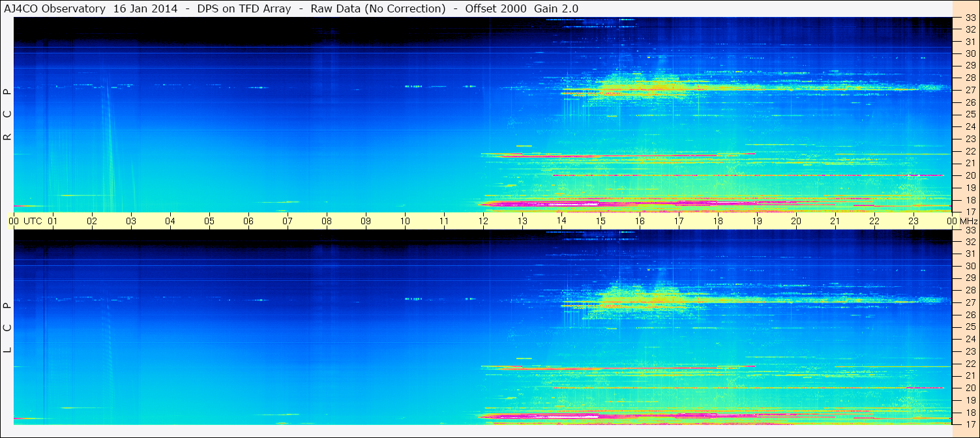980x438 pixels.
Task: Pick the 03 hour marker on time axis
Action: (131, 222)
